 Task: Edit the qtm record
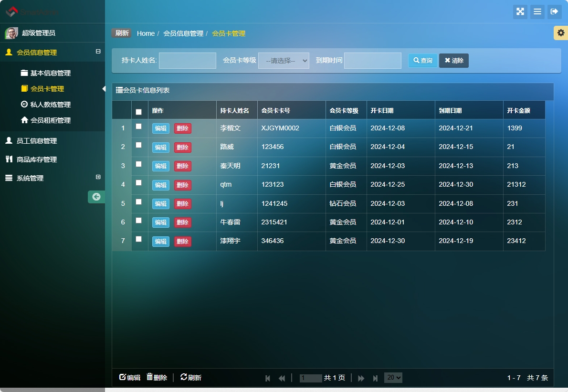(x=161, y=185)
